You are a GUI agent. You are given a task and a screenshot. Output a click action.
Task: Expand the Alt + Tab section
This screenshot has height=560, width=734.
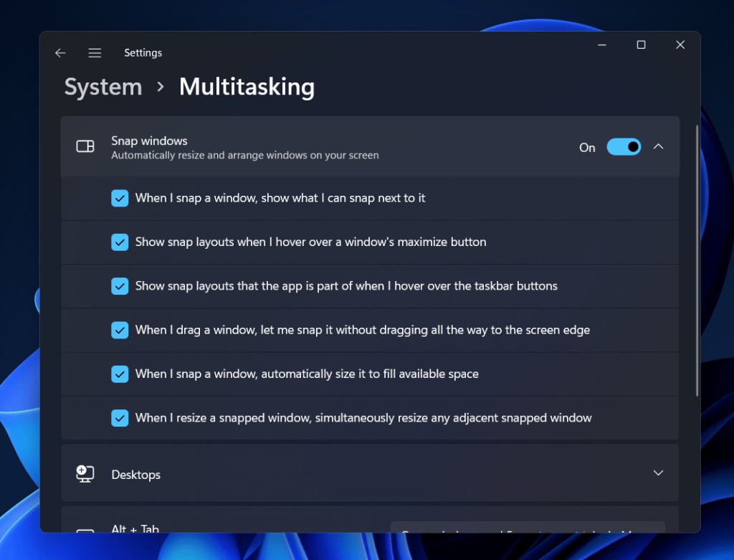pyautogui.click(x=658, y=529)
